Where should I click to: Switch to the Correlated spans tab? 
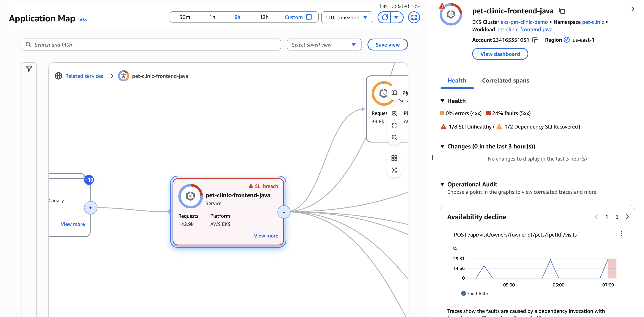click(x=505, y=80)
